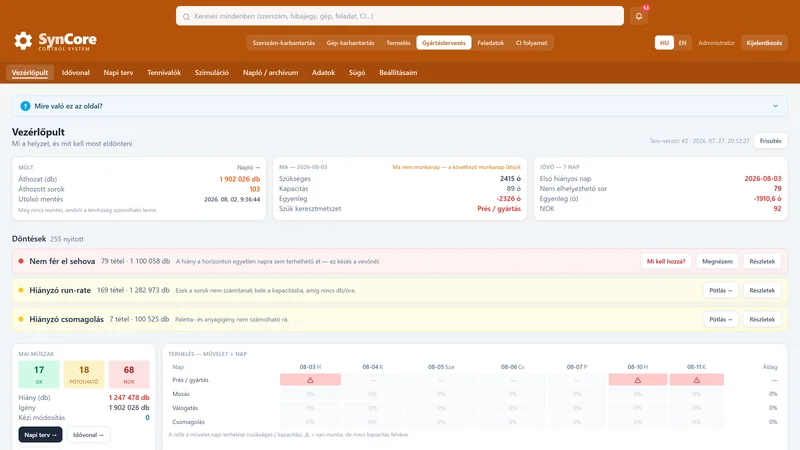Viewport: 800px width, 450px height.
Task: Open Részletek for Hiányzó run-rate
Action: click(x=762, y=290)
